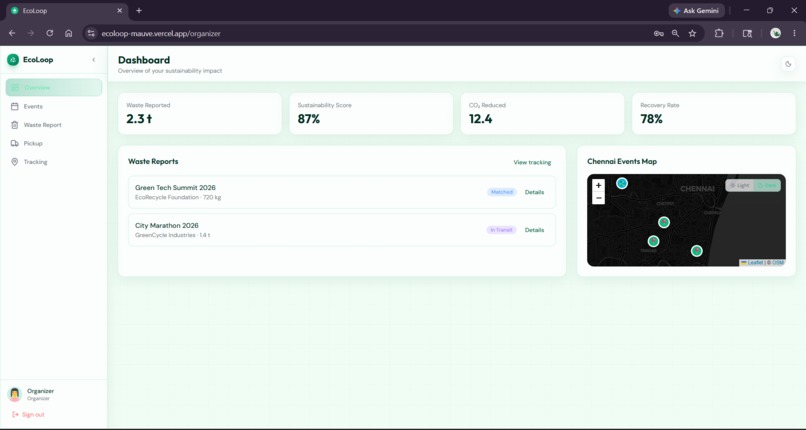Image resolution: width=806 pixels, height=430 pixels.
Task: Open the saved passwords key icon
Action: coord(658,33)
